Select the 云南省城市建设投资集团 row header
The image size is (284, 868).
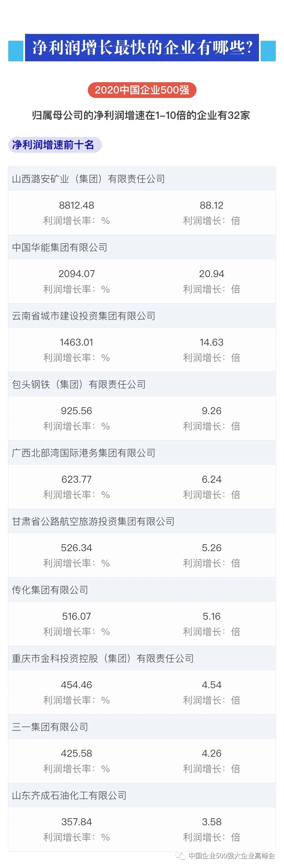(84, 316)
